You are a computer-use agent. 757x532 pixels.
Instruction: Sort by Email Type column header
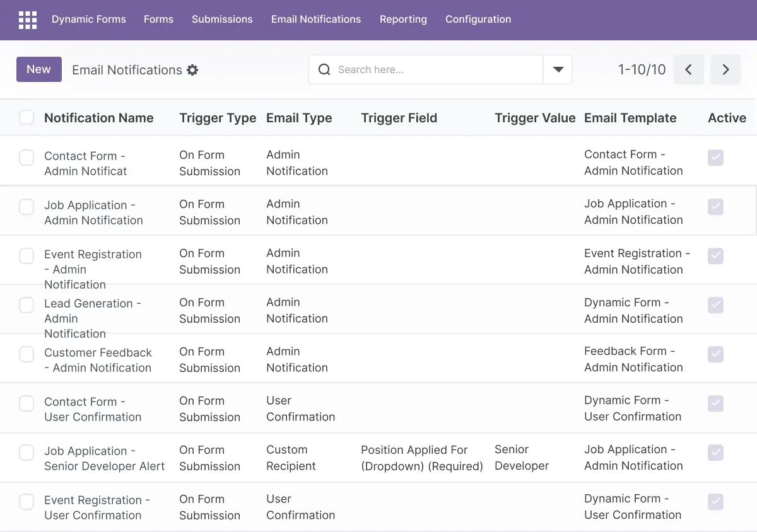(x=299, y=118)
